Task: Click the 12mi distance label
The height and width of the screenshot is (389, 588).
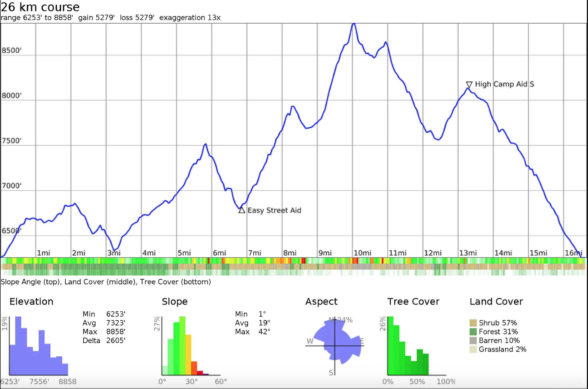Action: (x=433, y=253)
